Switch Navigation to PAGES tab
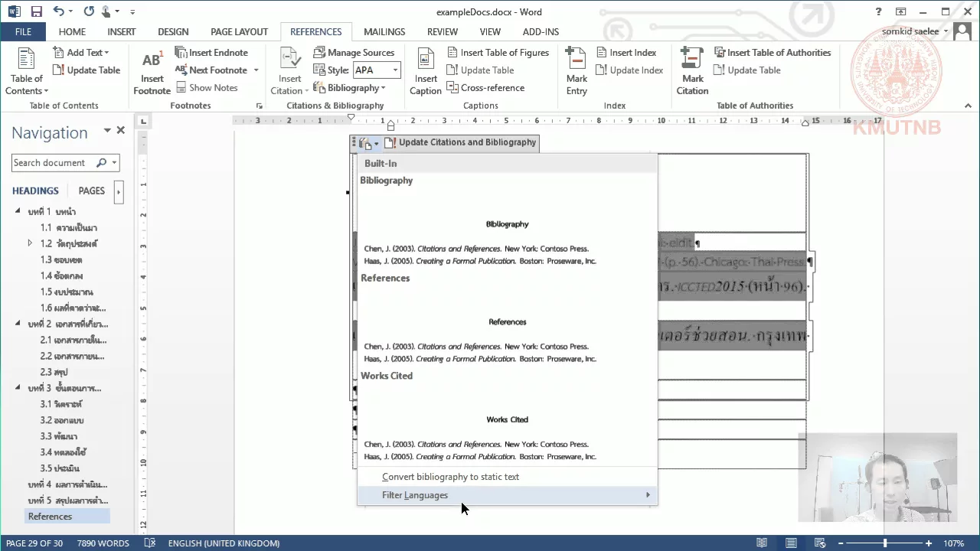The width and height of the screenshot is (980, 551). click(x=92, y=191)
